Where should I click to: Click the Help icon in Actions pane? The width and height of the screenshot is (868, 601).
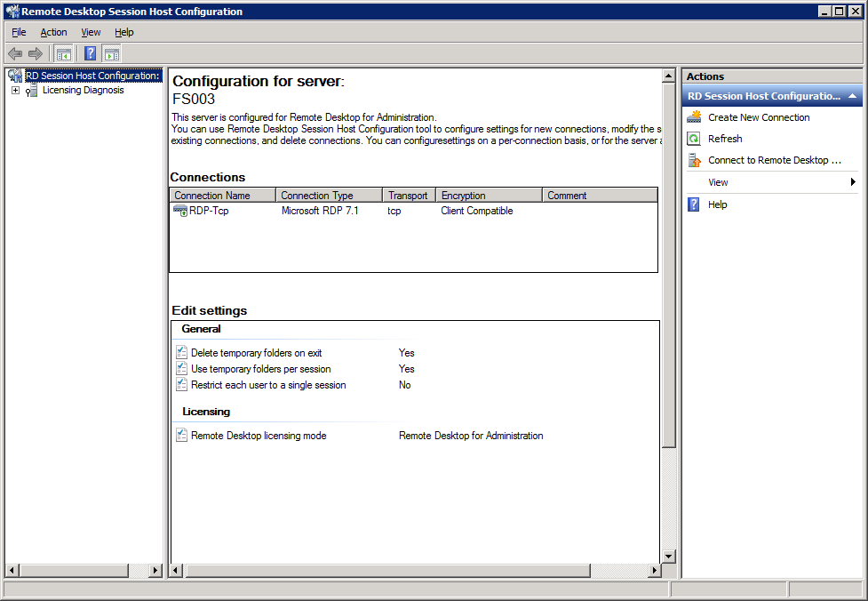(x=694, y=204)
